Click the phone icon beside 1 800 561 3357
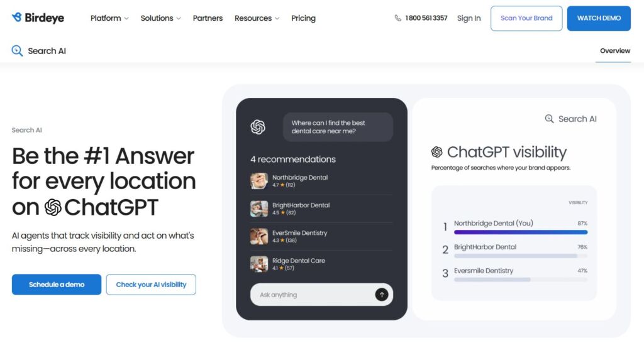Screen dimensions: 644x348 coord(397,18)
